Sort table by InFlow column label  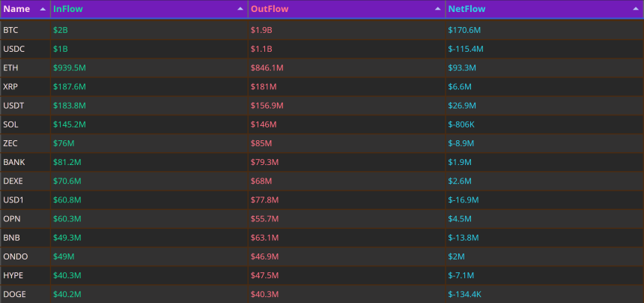(x=67, y=9)
